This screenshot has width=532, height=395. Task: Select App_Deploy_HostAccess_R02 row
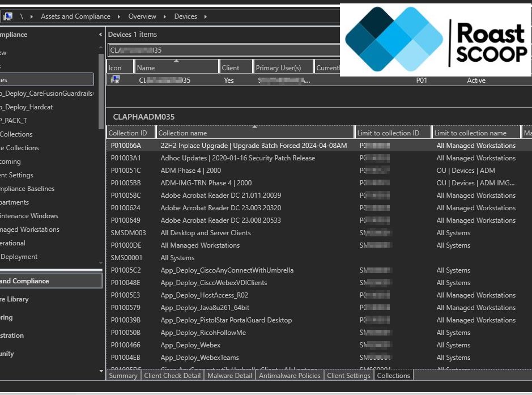(319, 295)
